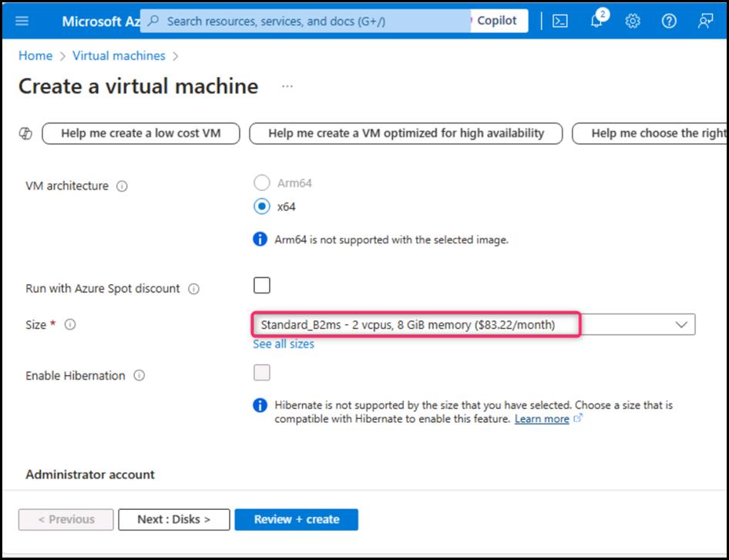Open the notifications bell
Image resolution: width=729 pixels, height=560 pixels.
[x=596, y=21]
